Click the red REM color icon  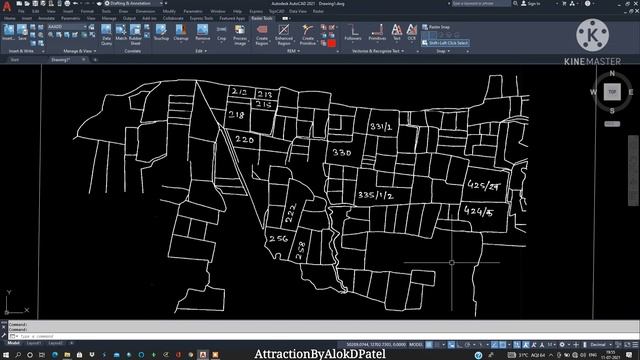[x=332, y=43]
